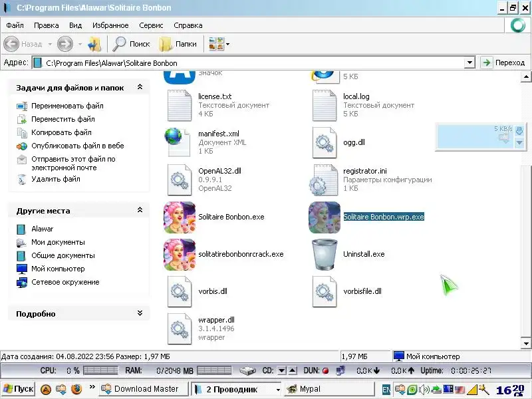Click Копировать файл link
532x399 pixels.
point(61,132)
